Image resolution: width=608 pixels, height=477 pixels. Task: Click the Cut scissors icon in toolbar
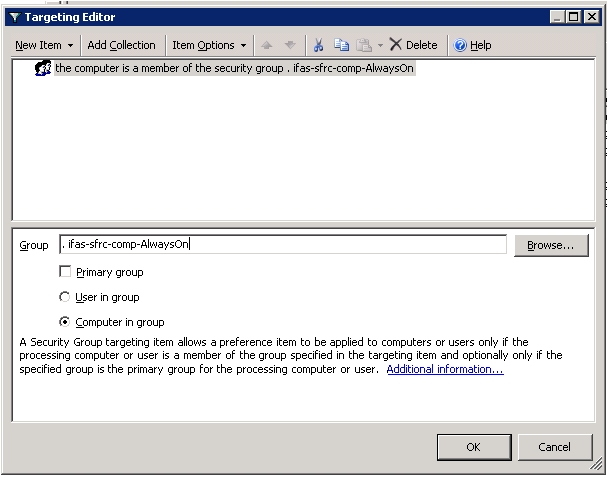[x=318, y=45]
